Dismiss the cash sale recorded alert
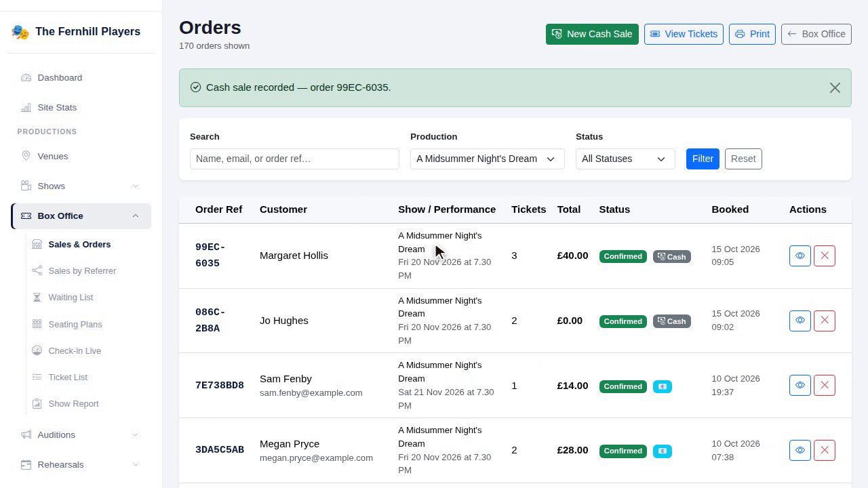This screenshot has width=868, height=488. (x=835, y=88)
